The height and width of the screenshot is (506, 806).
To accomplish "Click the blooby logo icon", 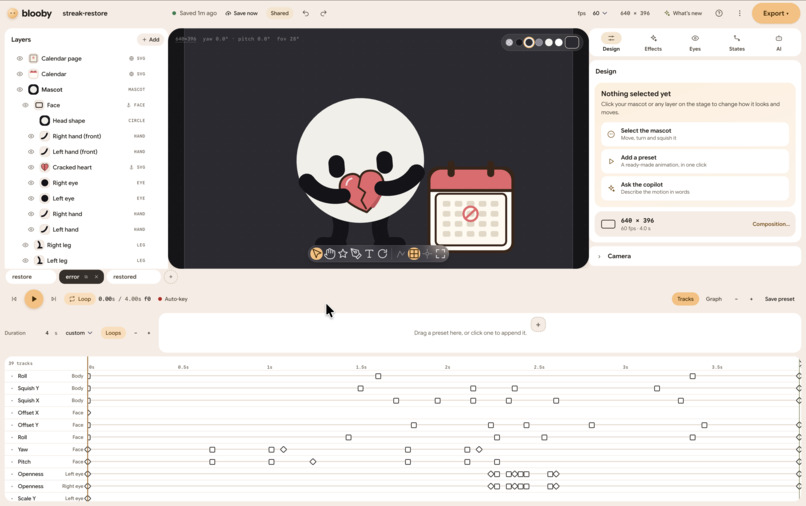I will pos(13,13).
